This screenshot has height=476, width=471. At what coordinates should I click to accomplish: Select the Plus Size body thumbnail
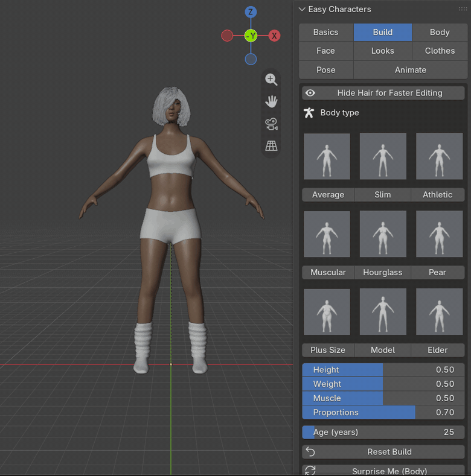click(x=327, y=312)
